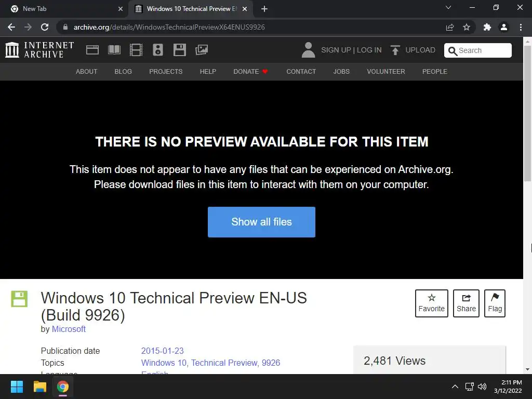The height and width of the screenshot is (399, 532).
Task: Open the Chrome three-dot menu
Action: pyautogui.click(x=521, y=27)
